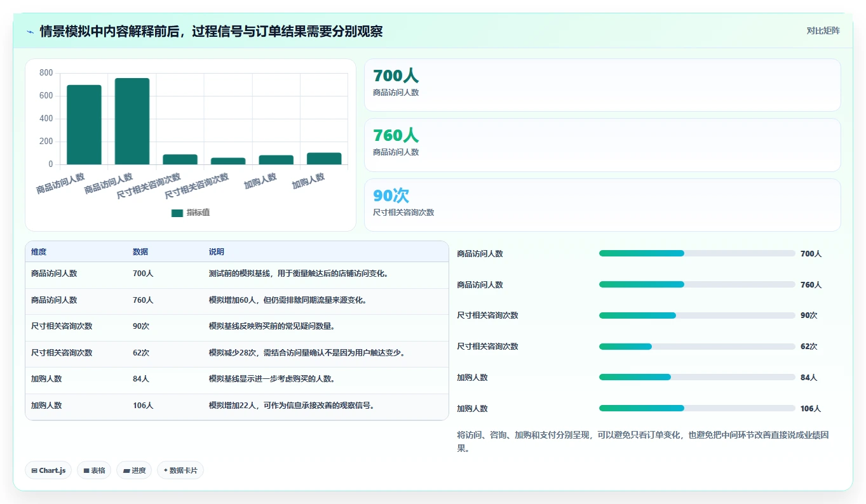Click the description starting 模拟基线反映购买前
The height and width of the screenshot is (504, 866).
point(272,326)
